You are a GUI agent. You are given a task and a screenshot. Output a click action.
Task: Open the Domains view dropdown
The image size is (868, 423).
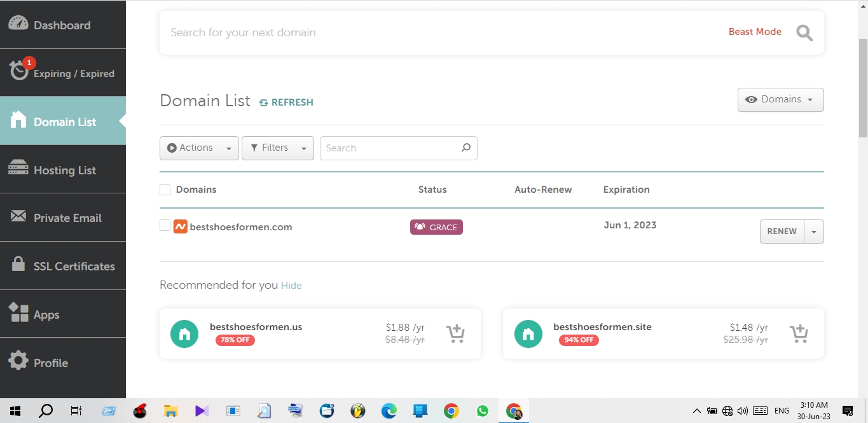click(780, 100)
